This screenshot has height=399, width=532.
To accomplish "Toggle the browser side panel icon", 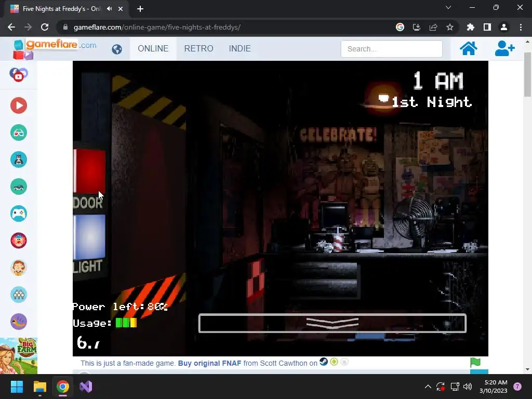I will coord(487,27).
